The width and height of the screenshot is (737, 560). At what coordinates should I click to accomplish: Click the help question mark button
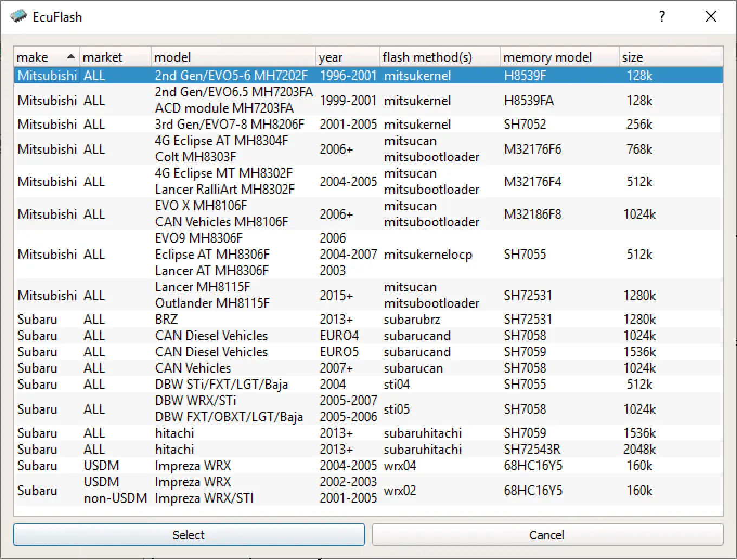[662, 16]
